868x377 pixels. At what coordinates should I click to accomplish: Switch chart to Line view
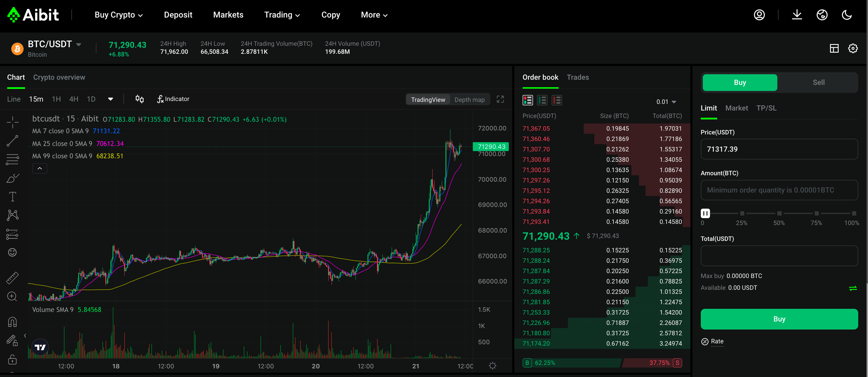point(14,99)
